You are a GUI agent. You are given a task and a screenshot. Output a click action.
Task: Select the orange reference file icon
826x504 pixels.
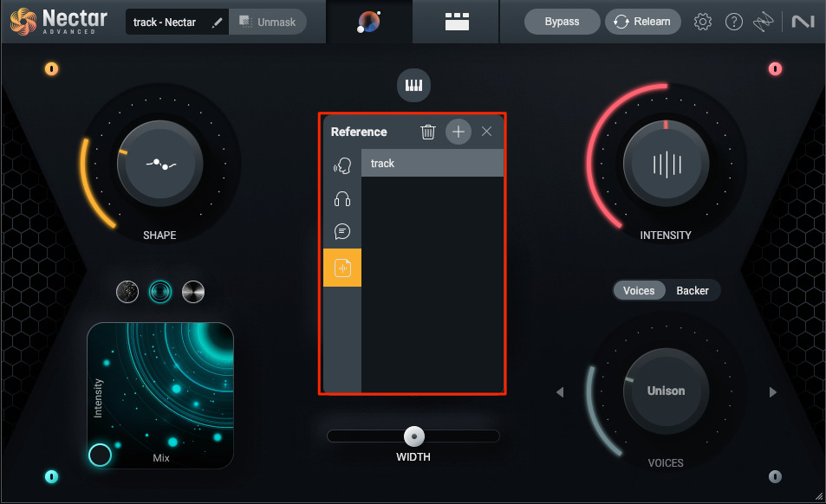(x=342, y=268)
